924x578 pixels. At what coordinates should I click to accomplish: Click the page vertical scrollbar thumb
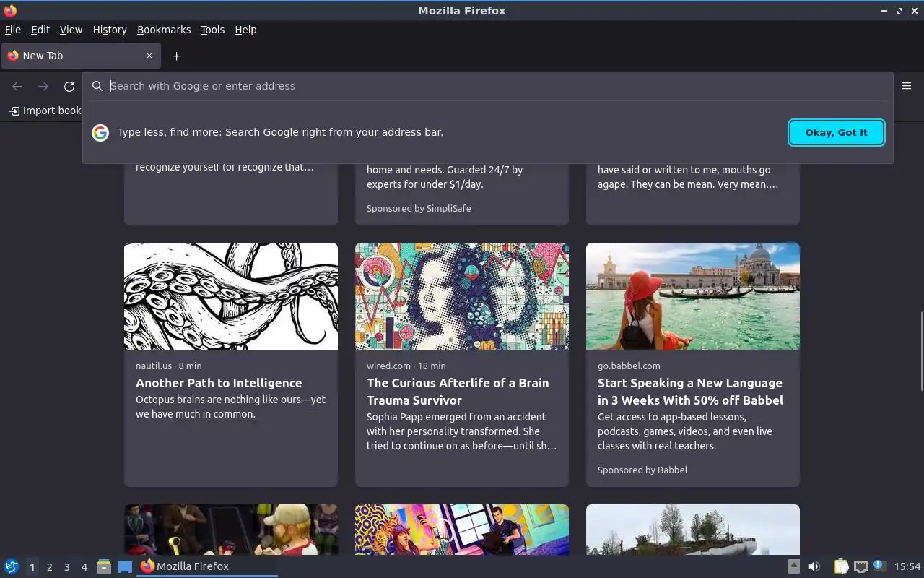[x=920, y=350]
